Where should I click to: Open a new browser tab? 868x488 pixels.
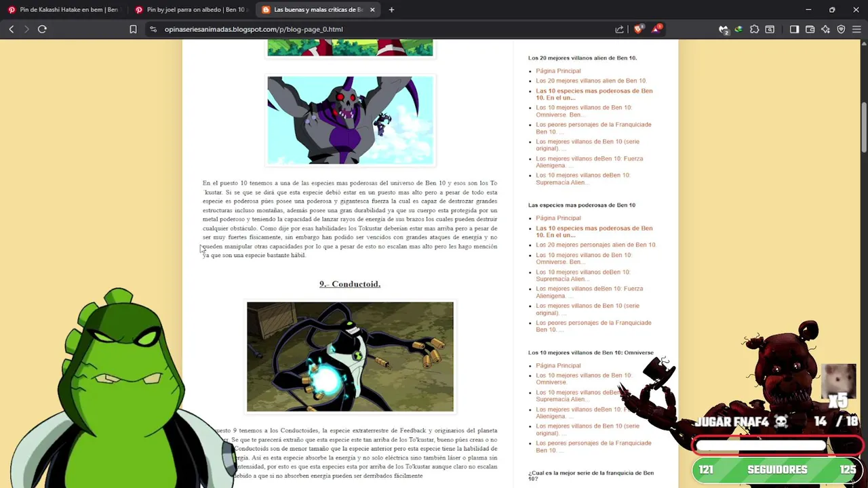(x=391, y=9)
